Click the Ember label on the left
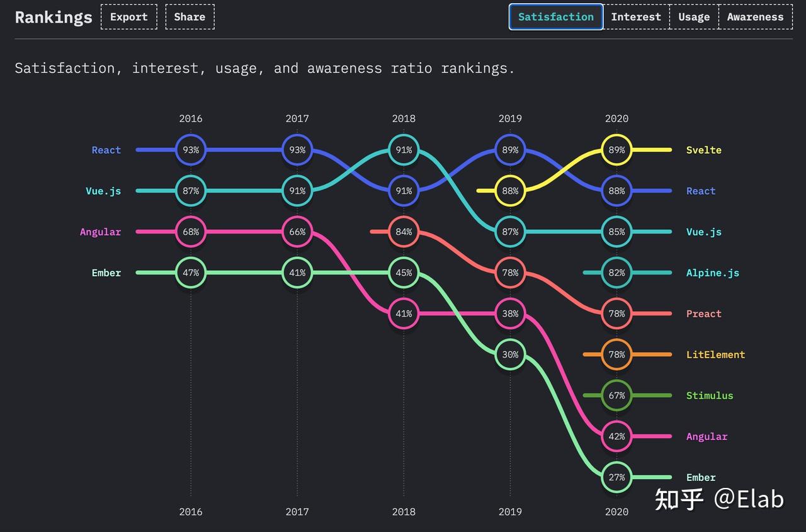The width and height of the screenshot is (806, 532). click(106, 273)
